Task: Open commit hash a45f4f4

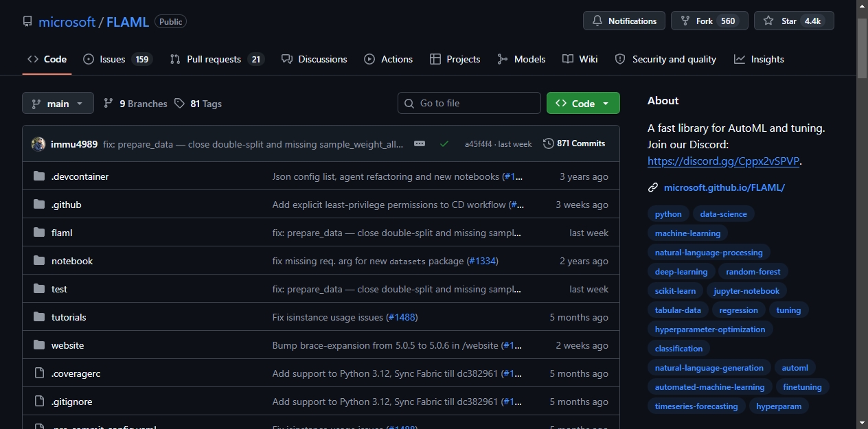Action: tap(479, 144)
